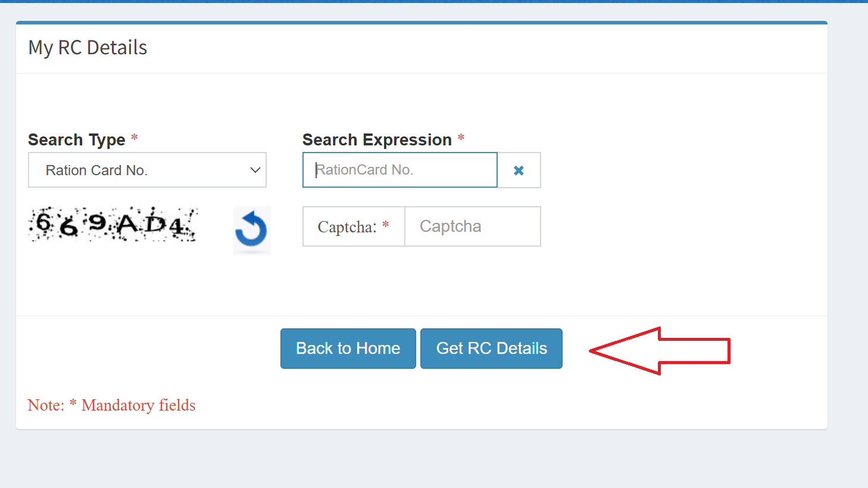Click the My RC Details heading
Image resolution: width=868 pixels, height=488 pixels.
click(x=88, y=48)
